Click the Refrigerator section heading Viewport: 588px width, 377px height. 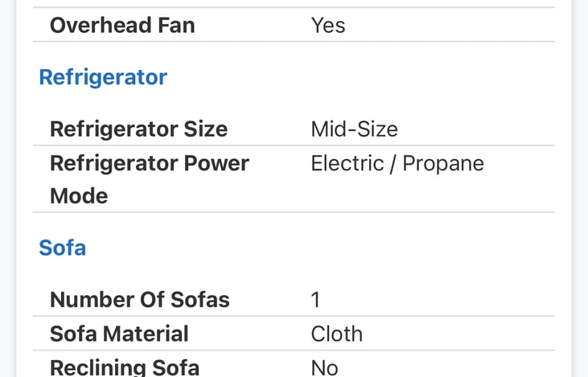tap(103, 77)
